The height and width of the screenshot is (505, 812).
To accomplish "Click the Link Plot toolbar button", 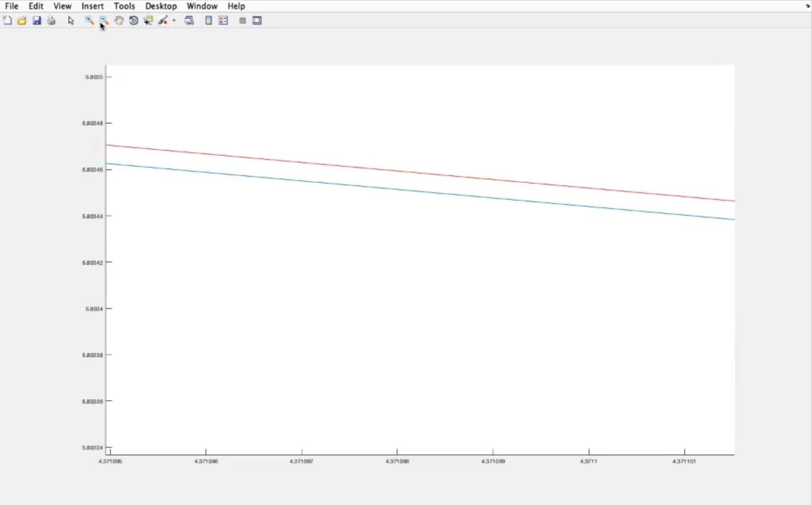I will coord(189,20).
